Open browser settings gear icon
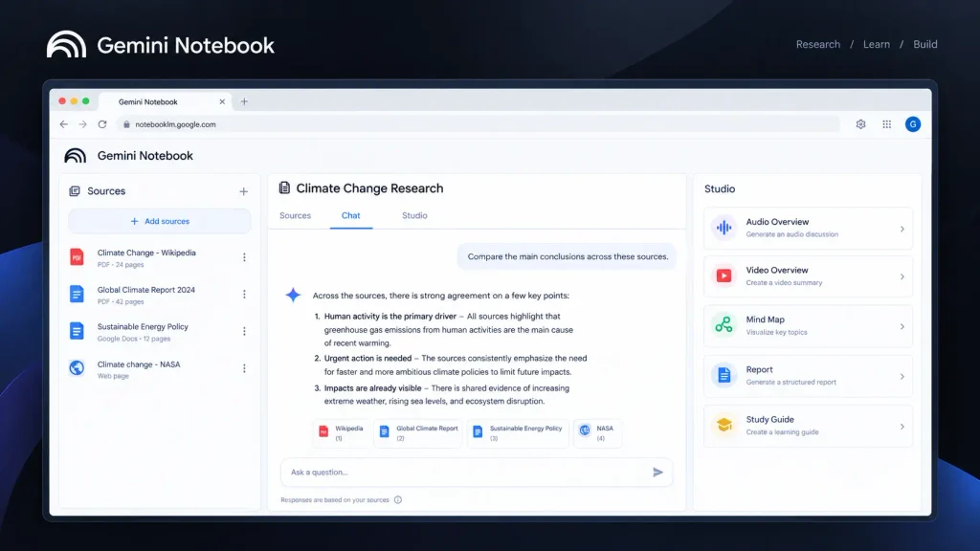Image resolution: width=980 pixels, height=551 pixels. [x=860, y=124]
